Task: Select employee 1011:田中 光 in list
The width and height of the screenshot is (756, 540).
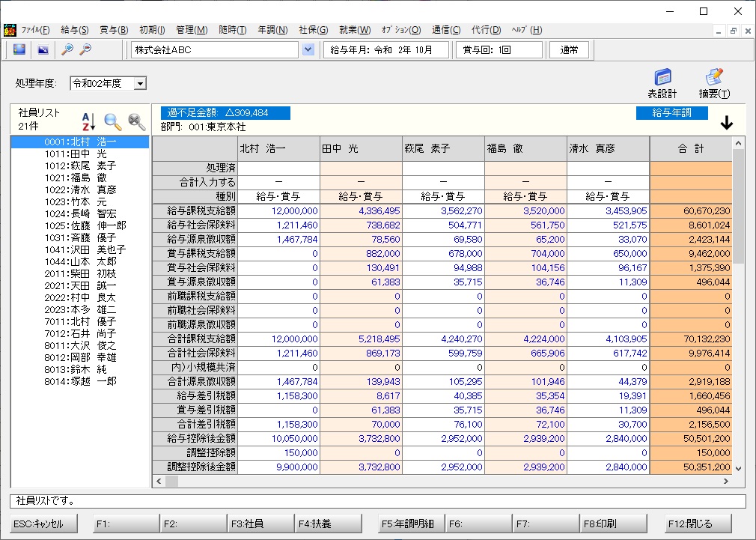Action: click(80, 154)
